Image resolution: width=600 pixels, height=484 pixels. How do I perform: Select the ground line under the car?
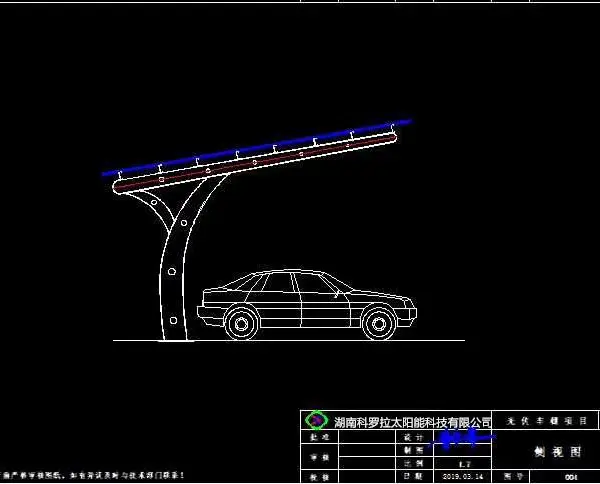(x=289, y=340)
